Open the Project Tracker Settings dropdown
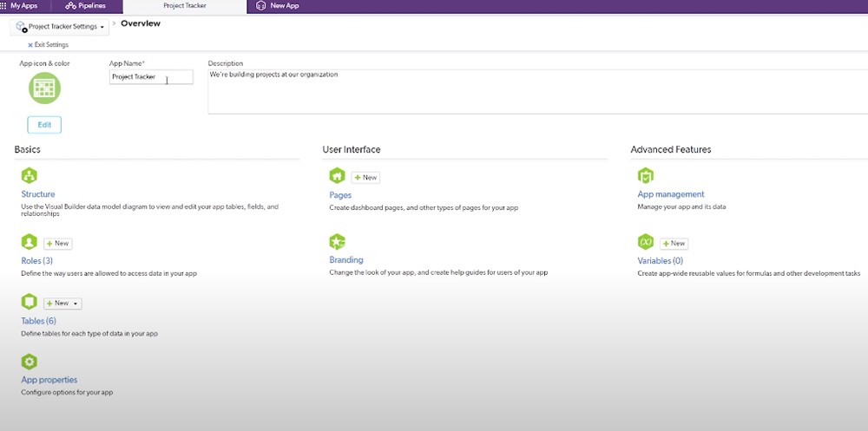868x431 pixels. 61,27
